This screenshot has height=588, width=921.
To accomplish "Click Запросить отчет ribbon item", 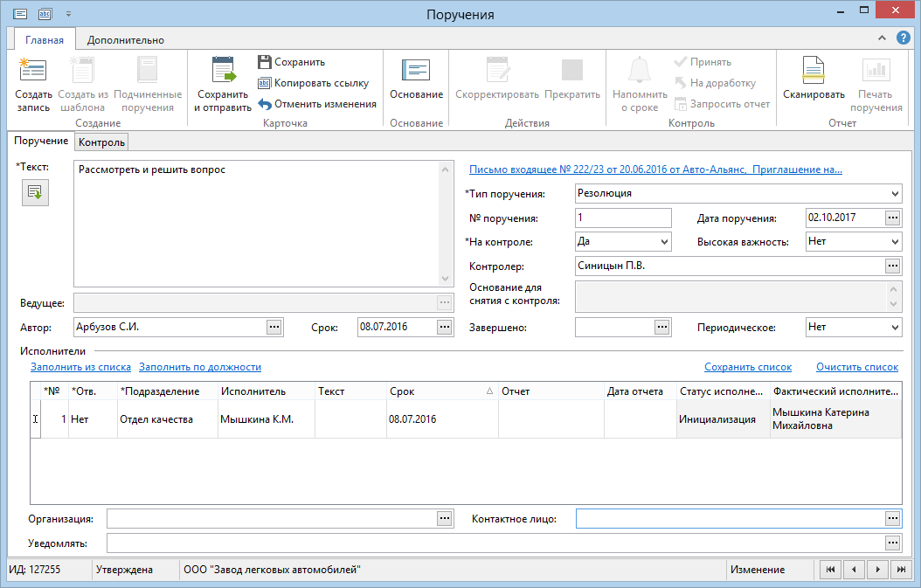I will pyautogui.click(x=722, y=104).
